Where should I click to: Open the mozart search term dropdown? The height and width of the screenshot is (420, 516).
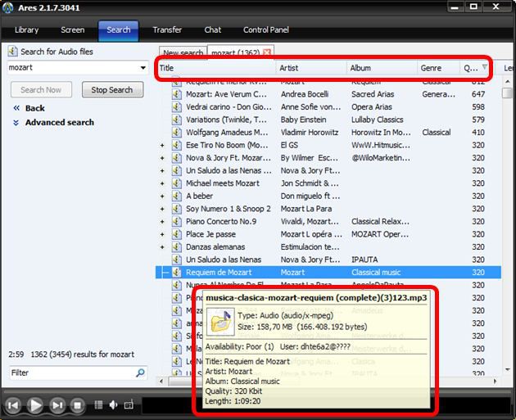[143, 68]
